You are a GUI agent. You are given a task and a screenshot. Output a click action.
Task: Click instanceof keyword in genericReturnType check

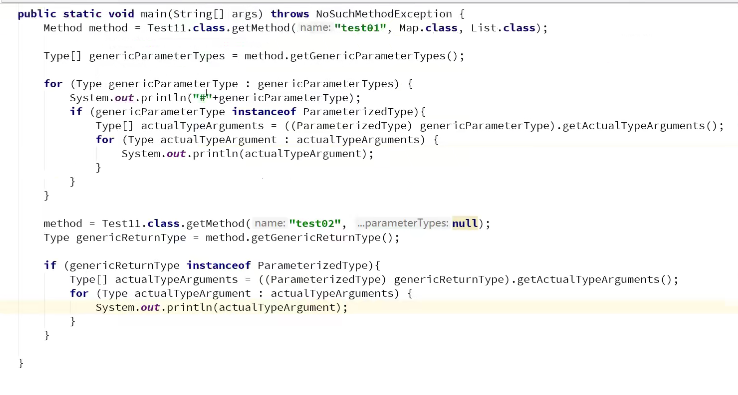[x=219, y=266]
